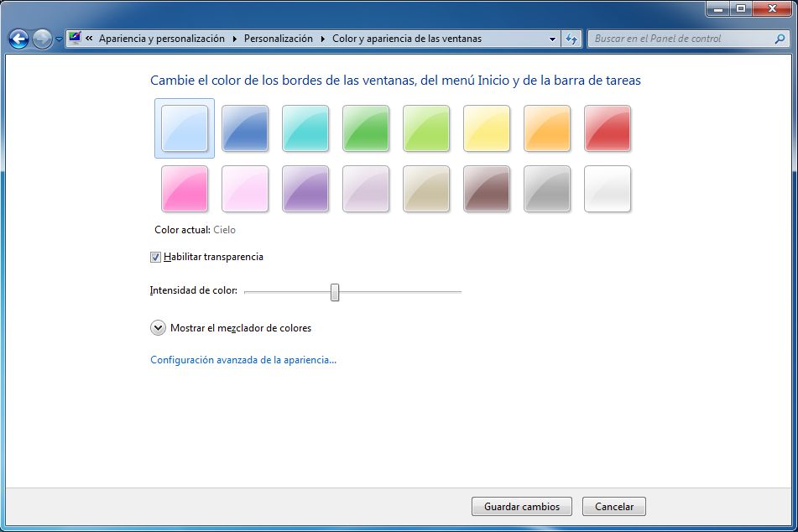Screen dimensions: 798x532
Task: Open Configuración avanzada de la apariencia link
Action: 242,359
